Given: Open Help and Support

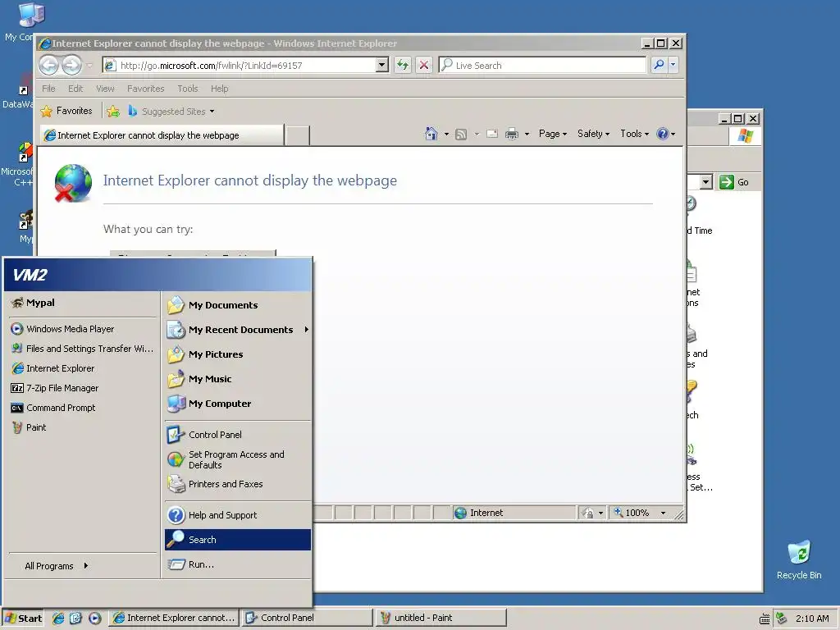Looking at the screenshot, I should [238, 515].
